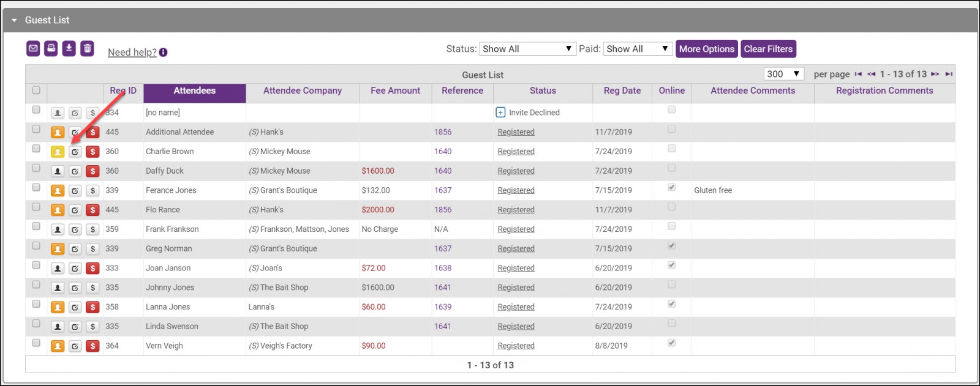Click the email guests envelope icon
980x386 pixels.
(x=33, y=48)
